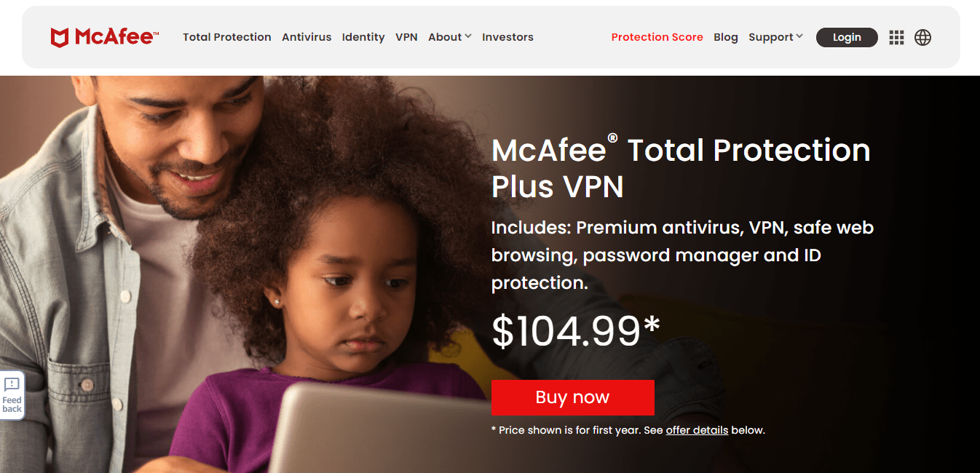Open the apps grid icon
Image resolution: width=980 pixels, height=473 pixels.
click(x=896, y=37)
